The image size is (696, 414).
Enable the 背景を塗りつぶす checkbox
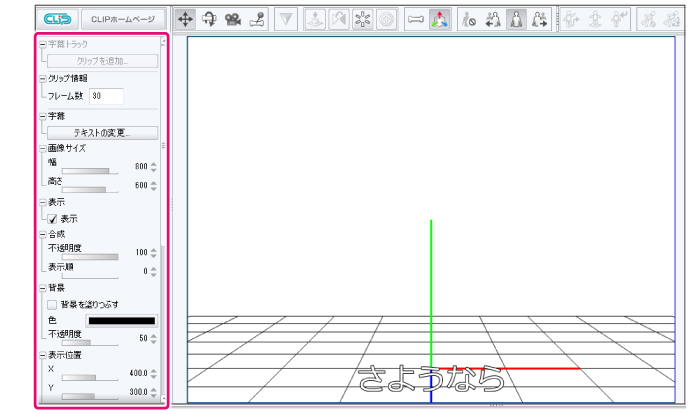point(52,304)
